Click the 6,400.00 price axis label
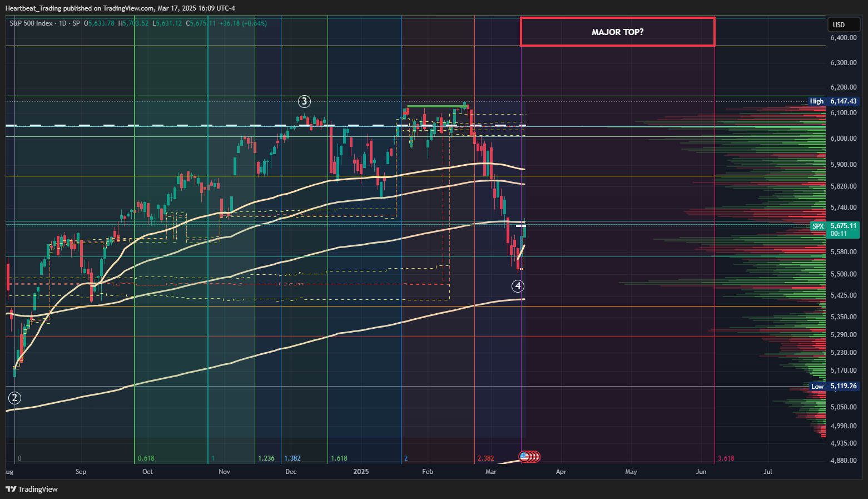868x499 pixels. coord(844,38)
